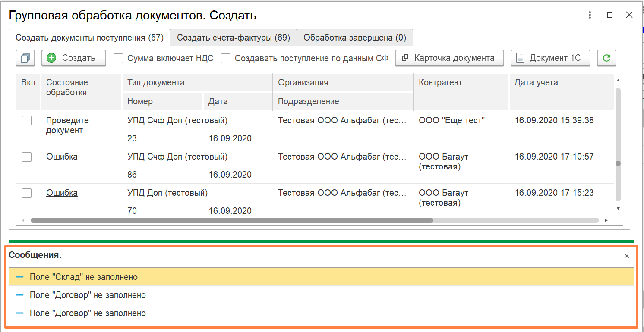Click the Подразделение column header
The width and height of the screenshot is (644, 332).
click(x=343, y=101)
